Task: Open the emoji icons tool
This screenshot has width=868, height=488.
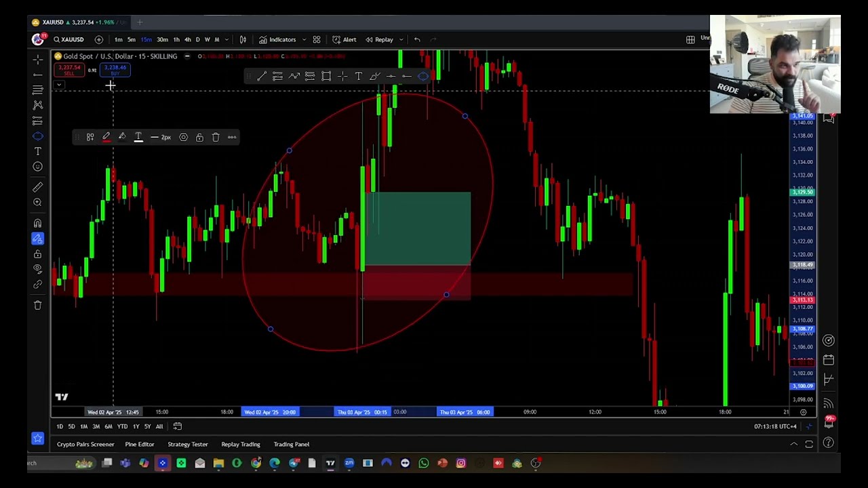Action: pos(37,167)
